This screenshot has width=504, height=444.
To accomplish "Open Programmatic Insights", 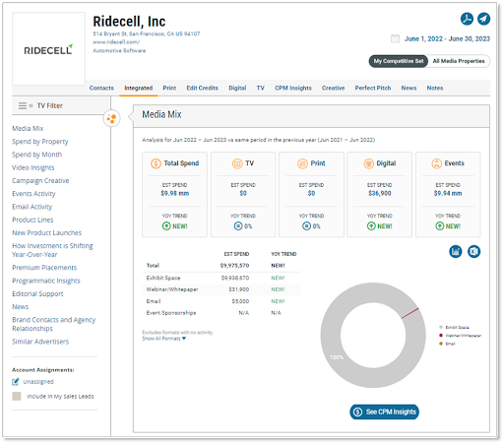I will (x=46, y=281).
